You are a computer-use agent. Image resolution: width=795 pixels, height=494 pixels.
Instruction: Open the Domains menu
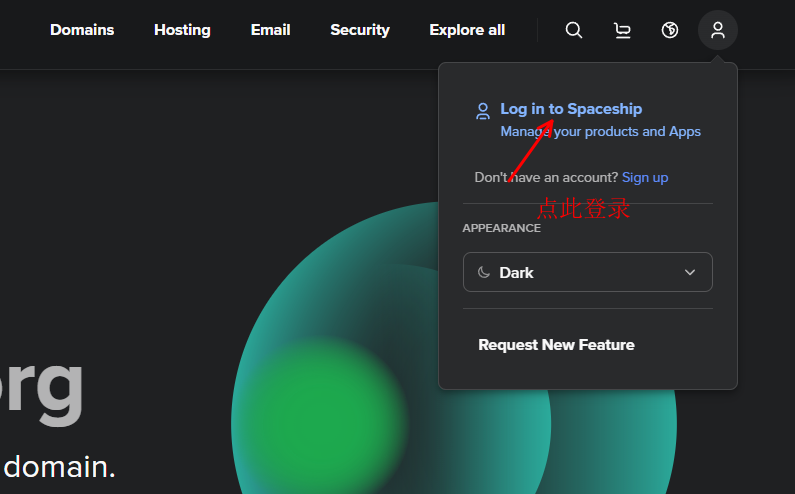(x=82, y=30)
